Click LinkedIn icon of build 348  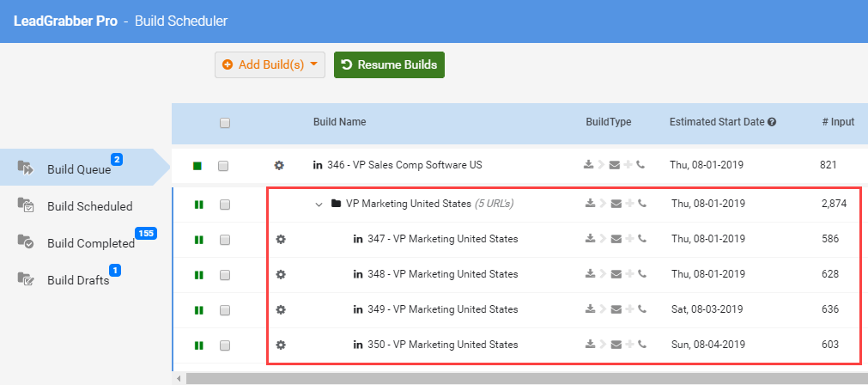pos(358,274)
